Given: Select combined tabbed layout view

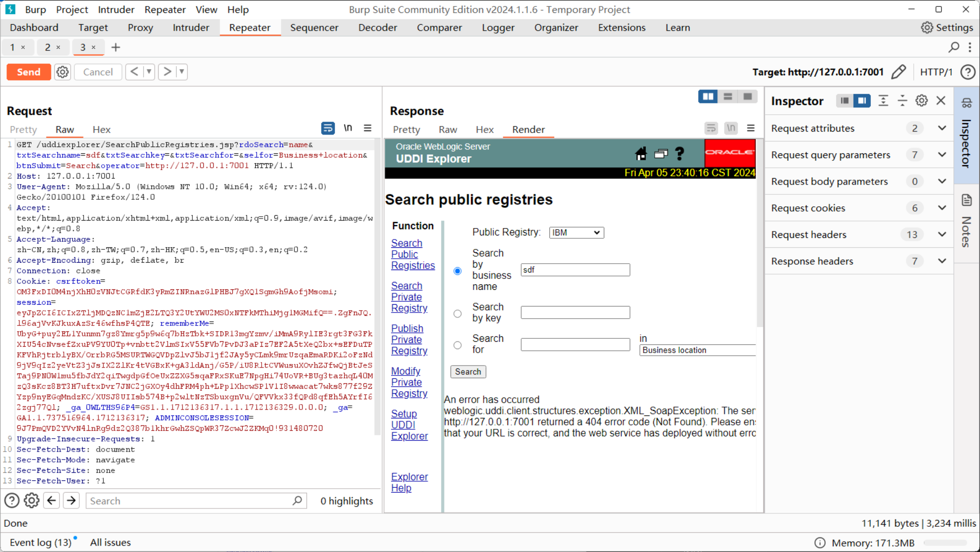Looking at the screenshot, I should pyautogui.click(x=747, y=96).
